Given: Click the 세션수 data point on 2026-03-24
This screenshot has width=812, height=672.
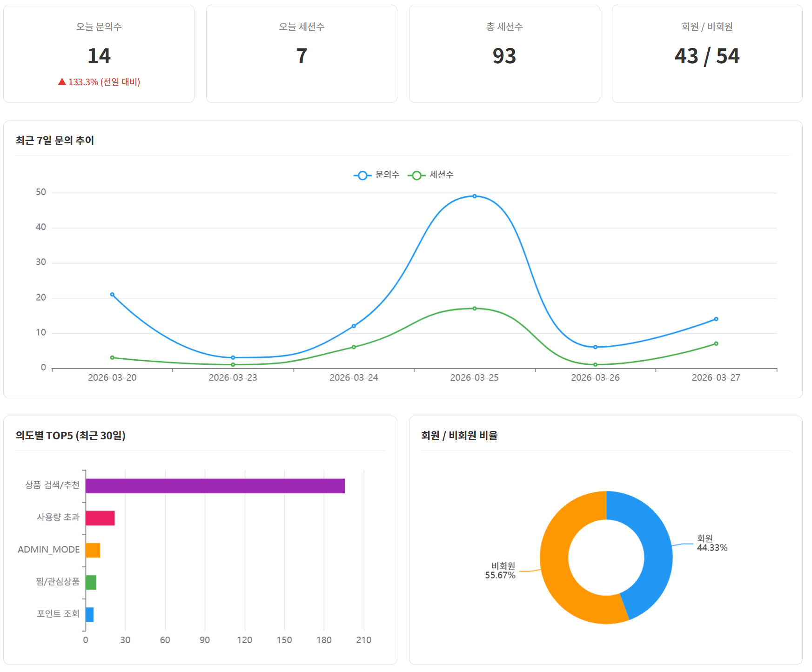Looking at the screenshot, I should (x=354, y=347).
